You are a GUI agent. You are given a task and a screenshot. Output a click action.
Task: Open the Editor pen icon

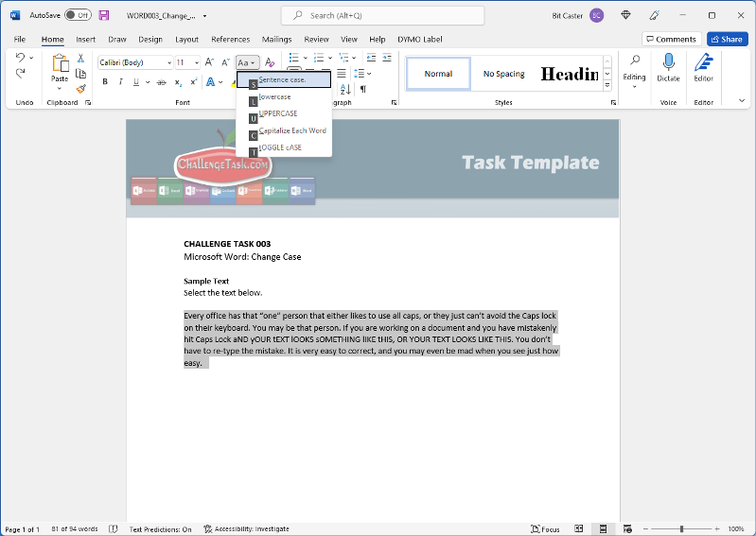click(703, 62)
